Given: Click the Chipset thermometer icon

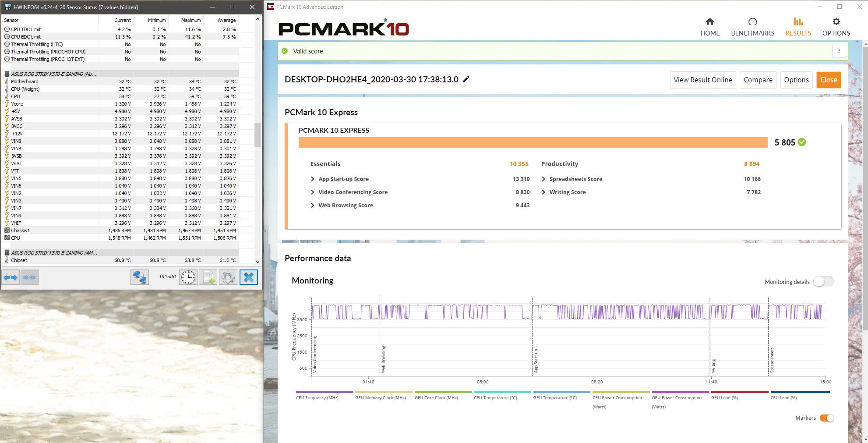Looking at the screenshot, I should coord(7,260).
